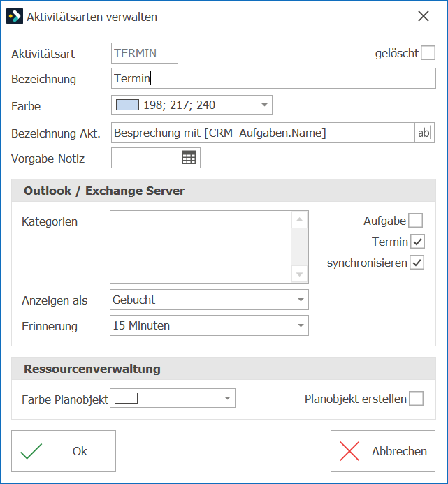Enable the Aufgabe checkbox
This screenshot has height=484, width=448.
click(415, 221)
